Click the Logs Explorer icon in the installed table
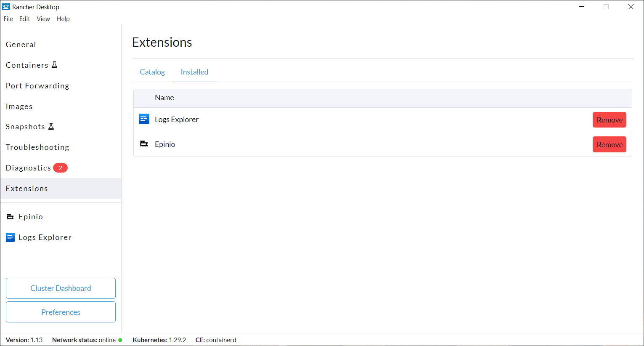 pyautogui.click(x=144, y=119)
